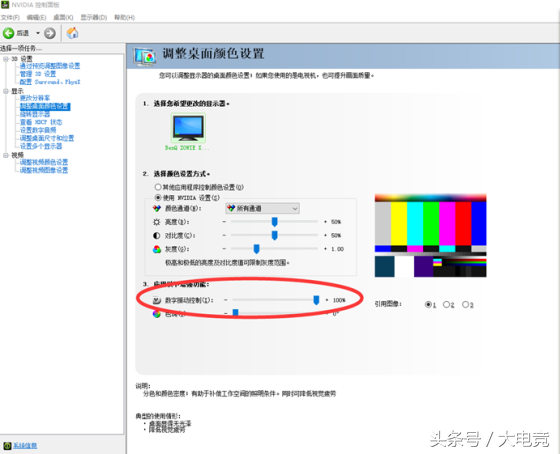Click the green Back arrow icon
The image size is (560, 454).
[x=9, y=33]
